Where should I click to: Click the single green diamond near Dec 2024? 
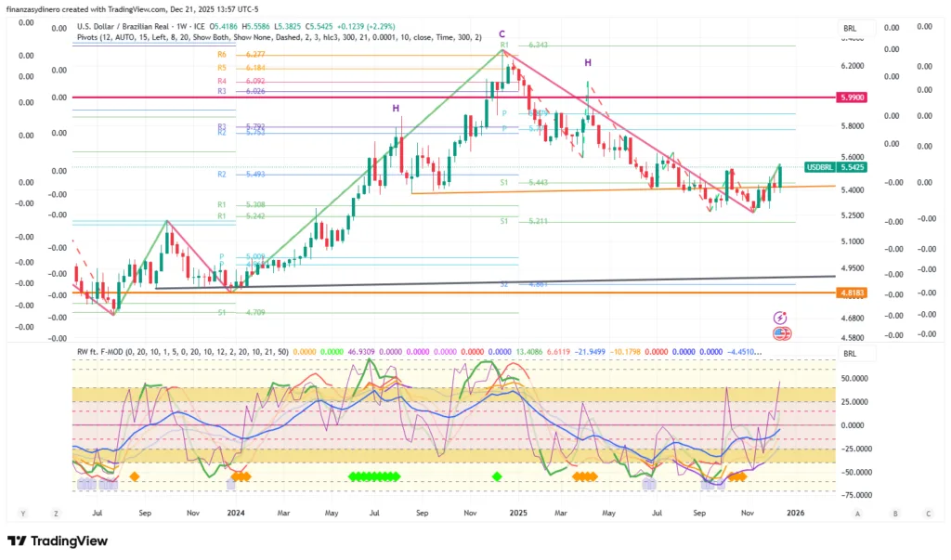click(497, 476)
